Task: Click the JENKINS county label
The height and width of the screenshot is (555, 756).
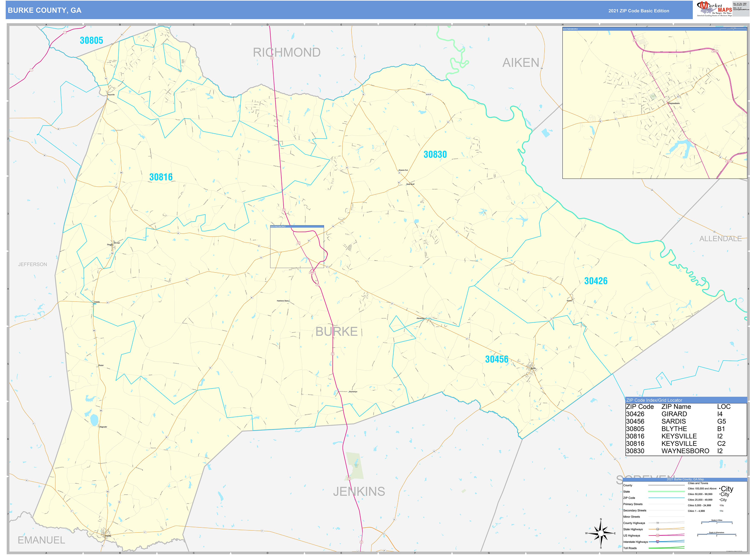Action: [359, 492]
